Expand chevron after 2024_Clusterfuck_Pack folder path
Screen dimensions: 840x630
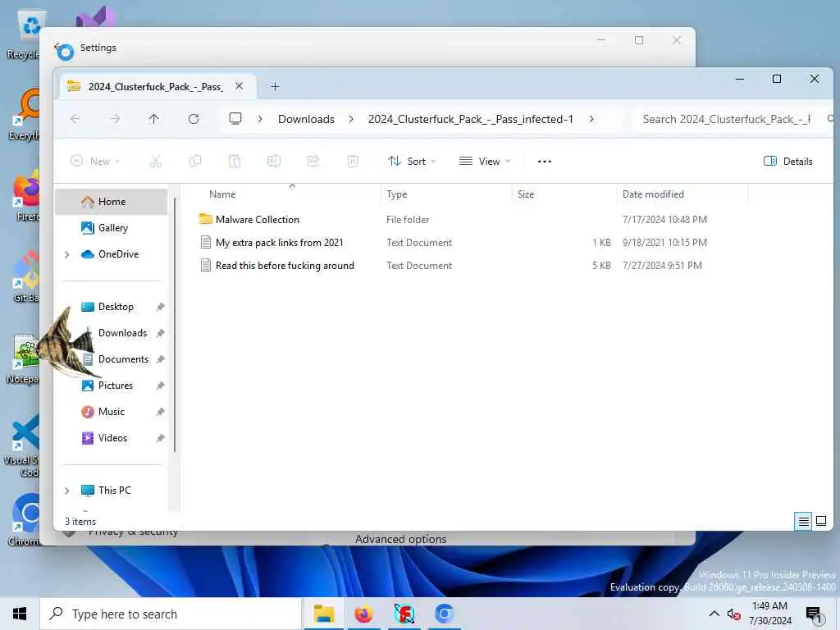click(x=591, y=119)
